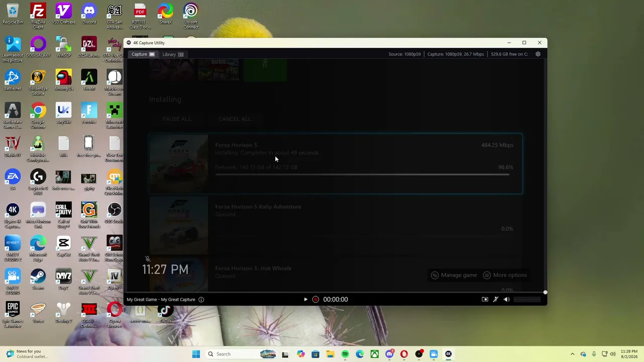Image resolution: width=644 pixels, height=362 pixels.
Task: Click the 00:00:00 recording timer
Action: 336,300
